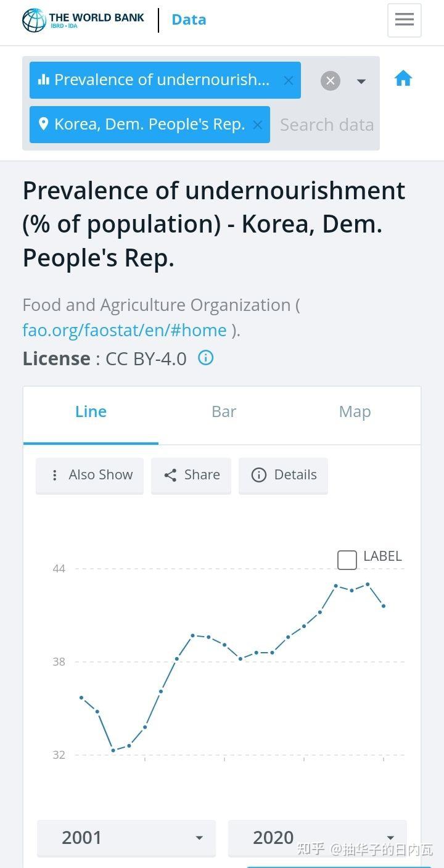Click the Search data input field
The width and height of the screenshot is (444, 868).
click(327, 125)
